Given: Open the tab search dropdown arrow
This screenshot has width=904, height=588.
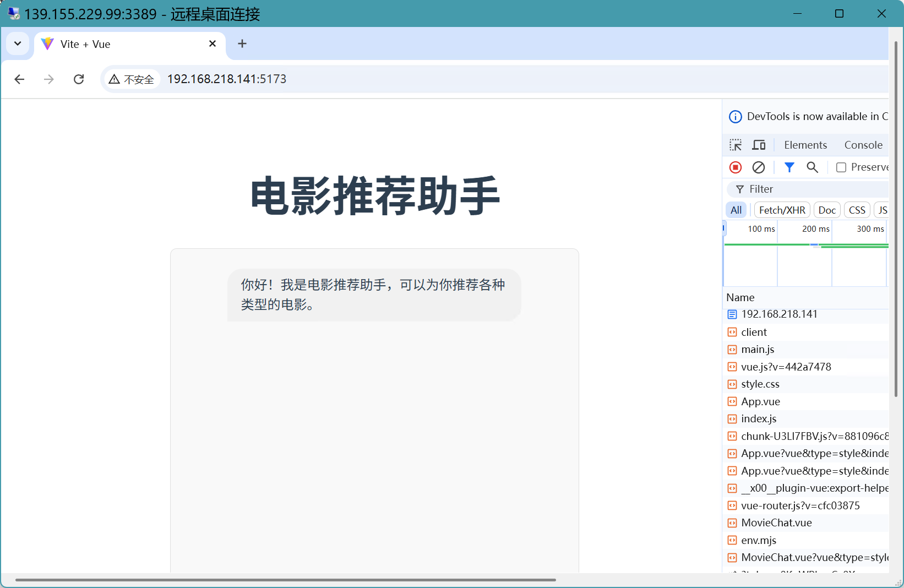Looking at the screenshot, I should coord(18,43).
